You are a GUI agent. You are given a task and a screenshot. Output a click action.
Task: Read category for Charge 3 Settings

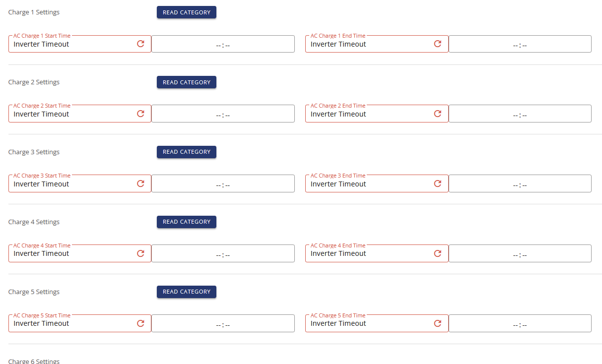(187, 152)
